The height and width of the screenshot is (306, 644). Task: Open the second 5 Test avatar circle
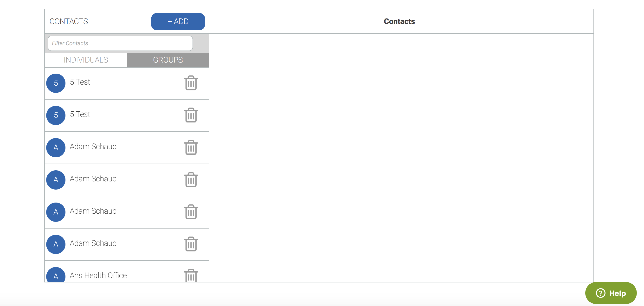[56, 115]
